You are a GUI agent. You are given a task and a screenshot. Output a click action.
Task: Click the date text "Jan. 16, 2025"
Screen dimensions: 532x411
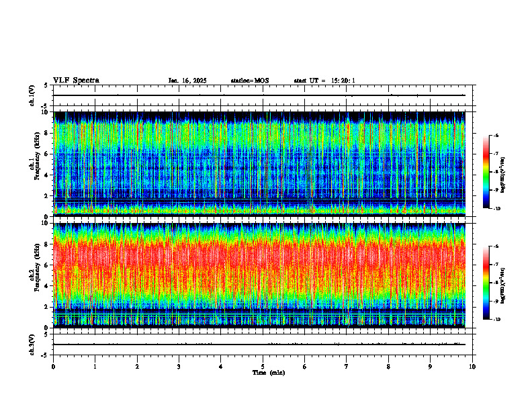pyautogui.click(x=187, y=81)
